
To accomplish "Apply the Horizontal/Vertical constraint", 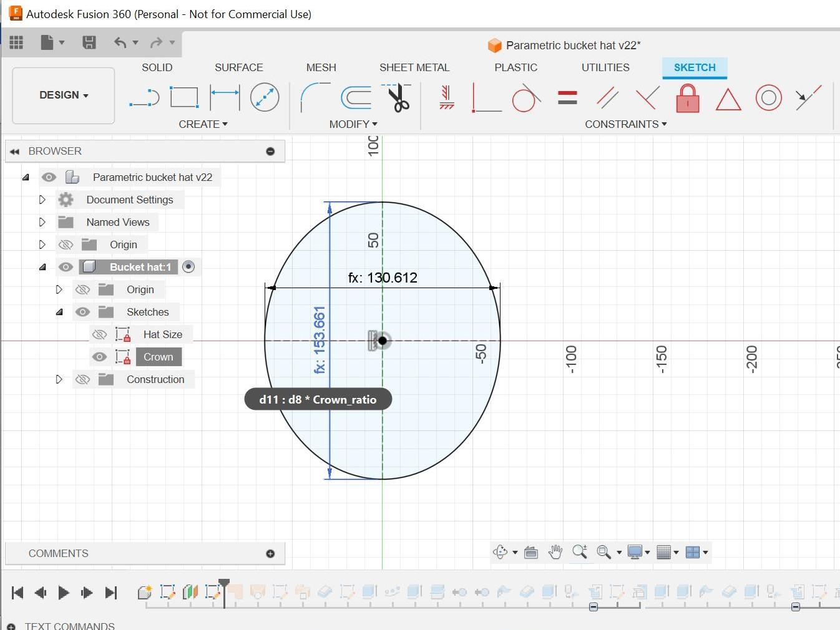I will click(446, 97).
